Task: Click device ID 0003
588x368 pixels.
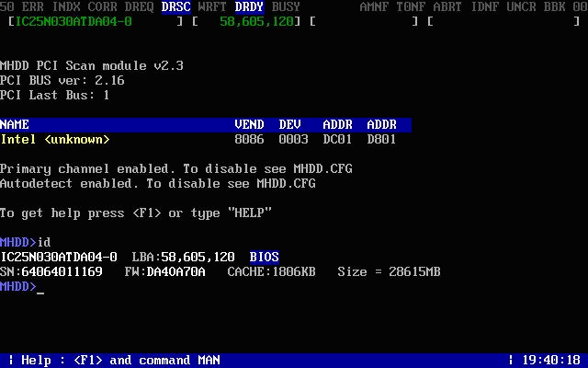Action: coord(293,139)
